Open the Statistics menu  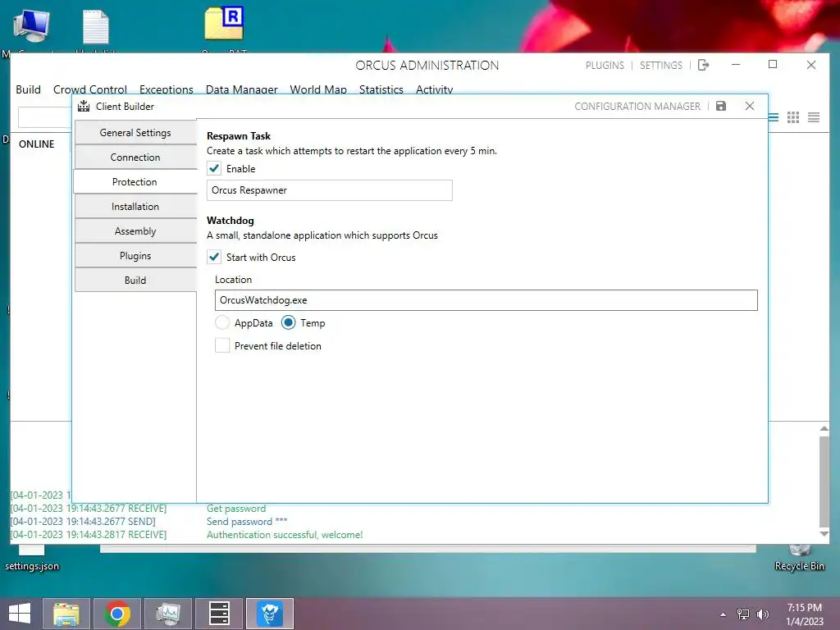[x=381, y=89]
